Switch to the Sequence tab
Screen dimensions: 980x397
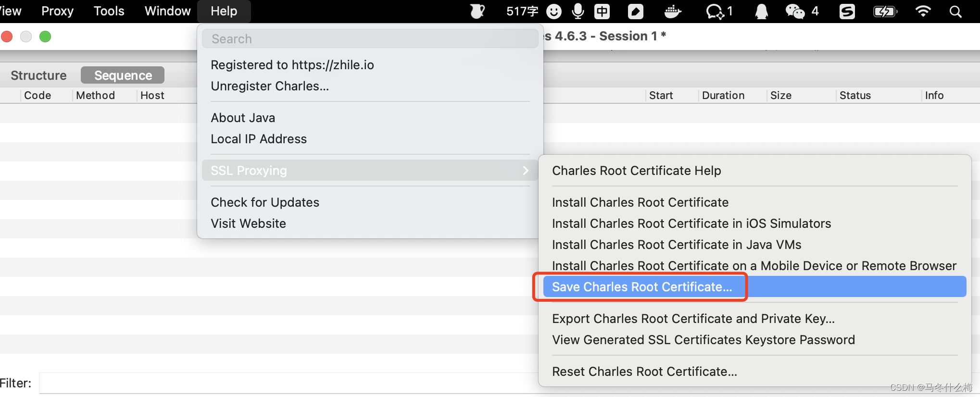point(123,75)
